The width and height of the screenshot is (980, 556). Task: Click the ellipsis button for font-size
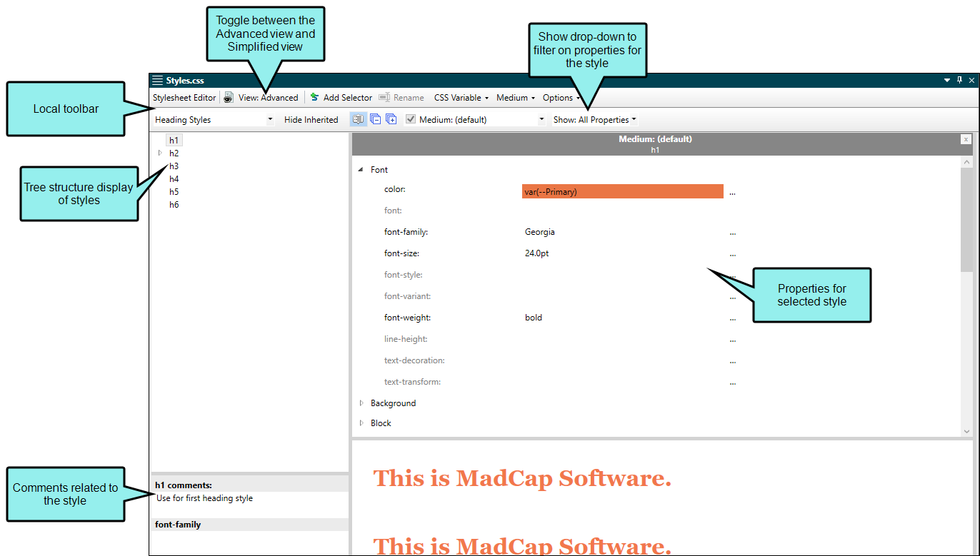733,255
